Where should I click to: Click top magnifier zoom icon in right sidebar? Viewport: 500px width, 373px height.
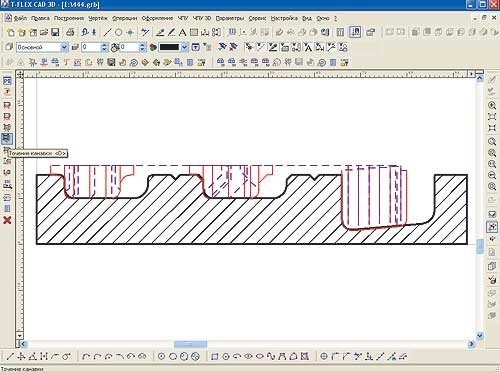coord(492,105)
